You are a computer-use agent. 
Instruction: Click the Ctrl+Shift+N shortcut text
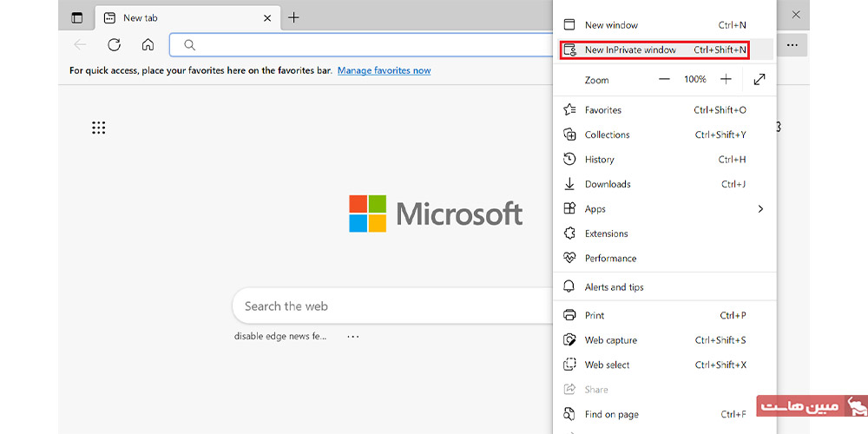tap(720, 49)
